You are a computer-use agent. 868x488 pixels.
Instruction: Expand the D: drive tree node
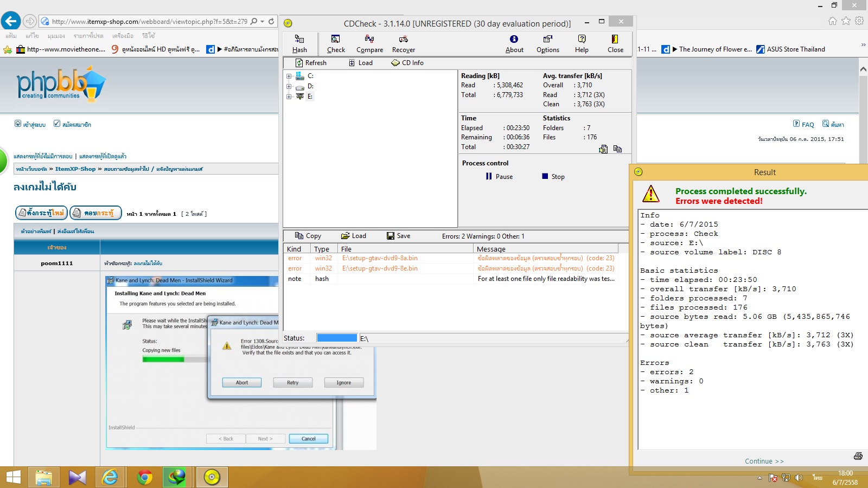pyautogui.click(x=289, y=87)
